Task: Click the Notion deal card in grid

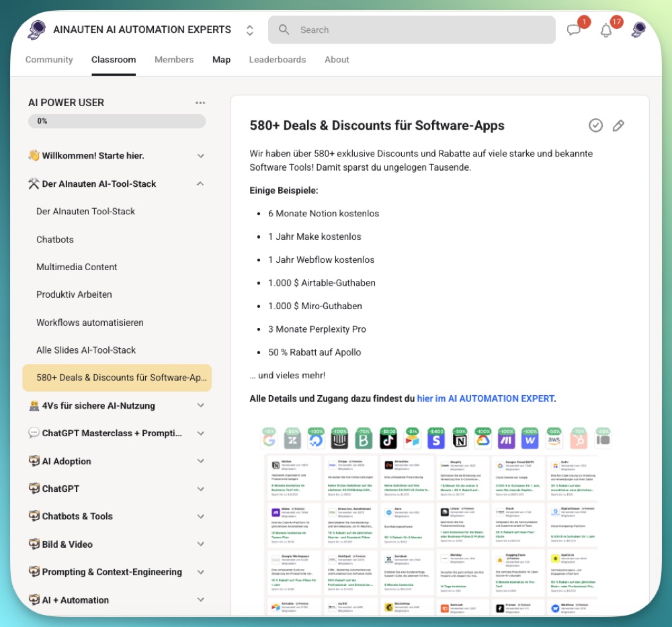Action: pos(293,478)
